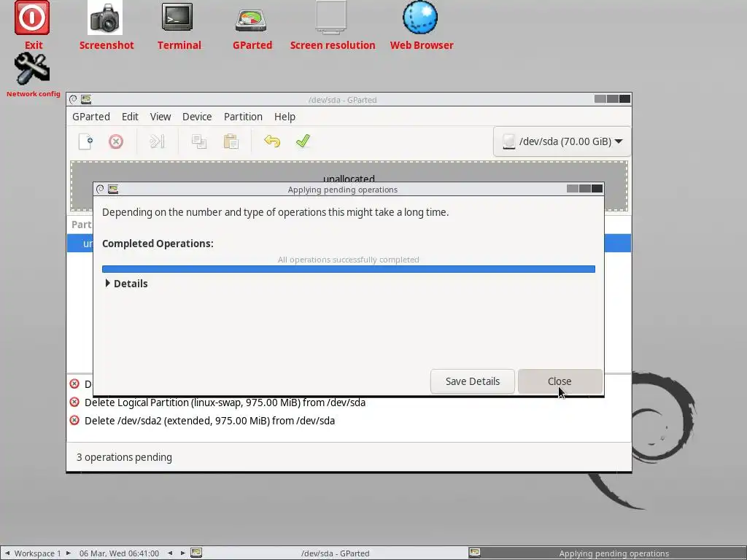Click the next workspace arrow right of Workspace 1
747x560 pixels.
(68, 553)
